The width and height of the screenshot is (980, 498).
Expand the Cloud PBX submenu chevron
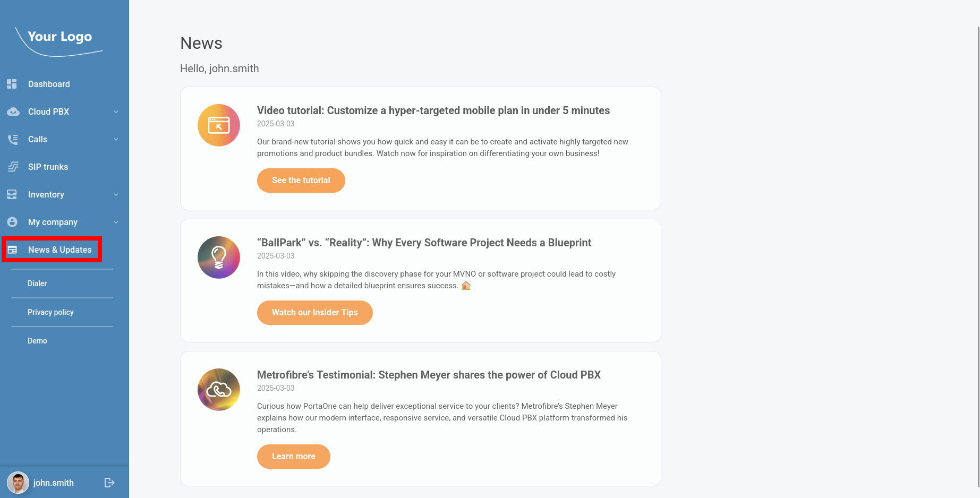pos(116,111)
